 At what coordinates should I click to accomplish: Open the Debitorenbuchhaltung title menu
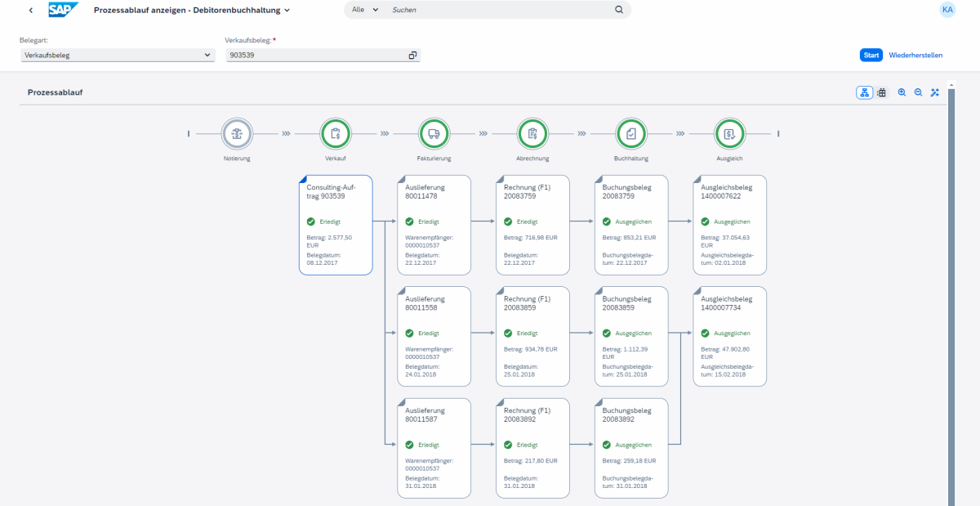point(286,10)
